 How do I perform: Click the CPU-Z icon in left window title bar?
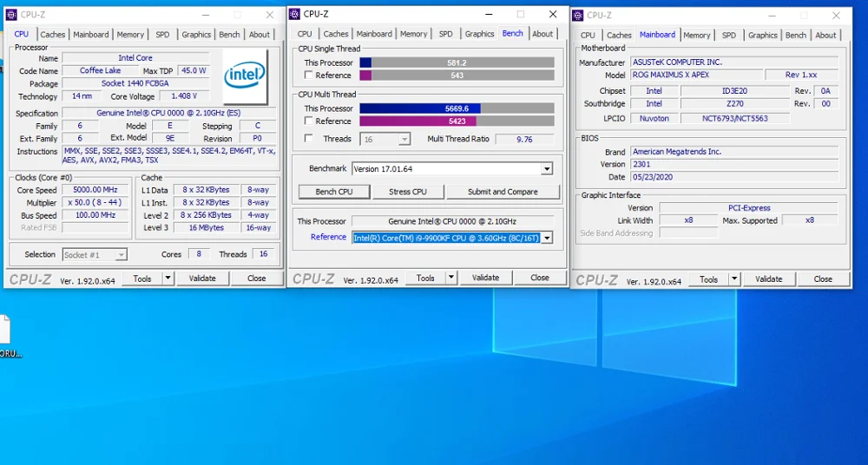11,14
